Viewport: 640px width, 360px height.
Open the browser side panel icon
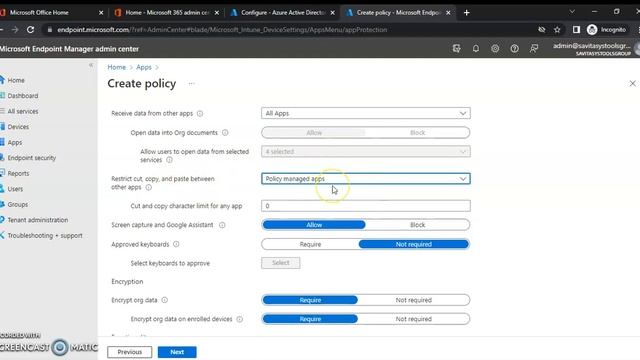(x=576, y=29)
